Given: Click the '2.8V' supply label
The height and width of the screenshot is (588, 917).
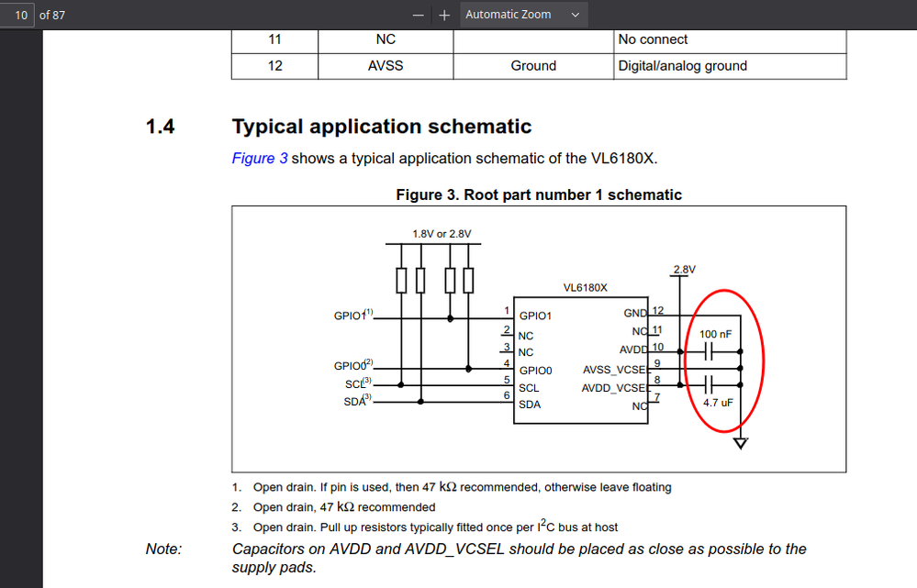Looking at the screenshot, I should tap(684, 270).
